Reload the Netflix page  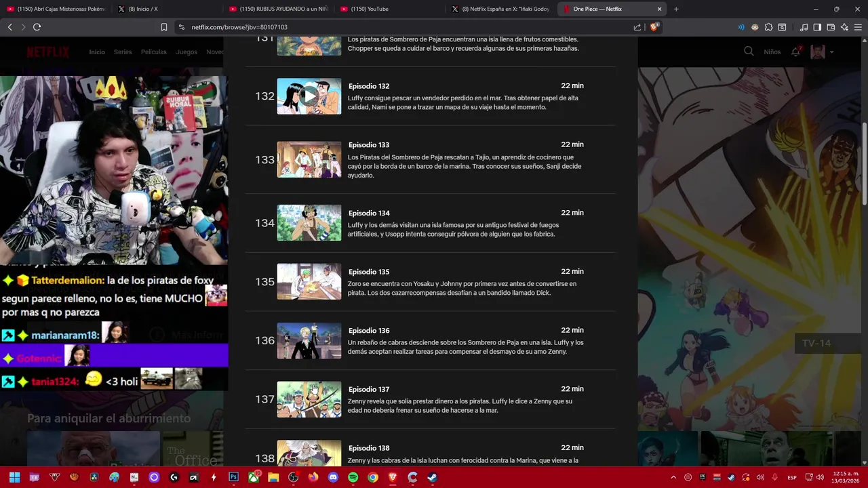point(37,27)
